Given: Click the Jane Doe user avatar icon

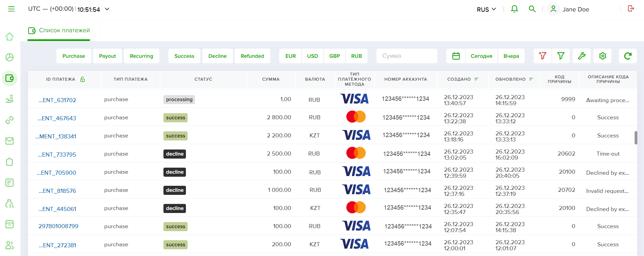Looking at the screenshot, I should point(553,9).
